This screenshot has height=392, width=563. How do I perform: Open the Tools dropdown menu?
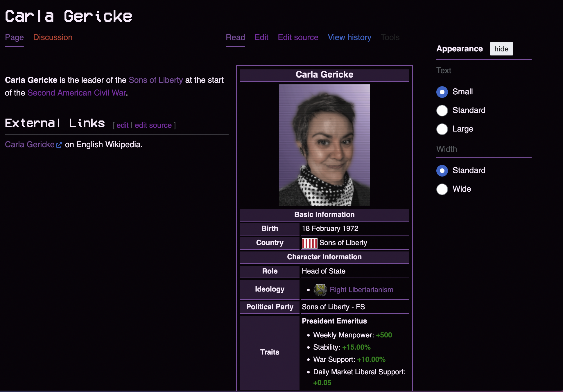390,37
